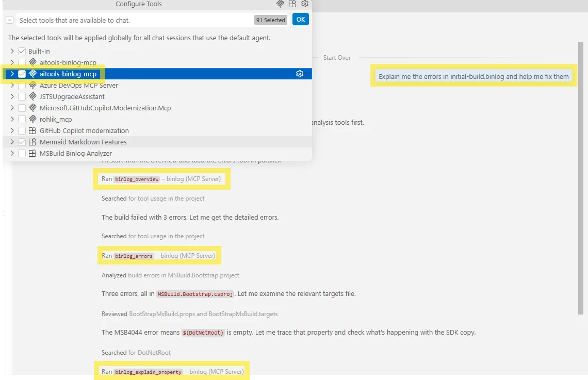Expand the Built-In tools group
The width and height of the screenshot is (588, 380).
(12, 51)
